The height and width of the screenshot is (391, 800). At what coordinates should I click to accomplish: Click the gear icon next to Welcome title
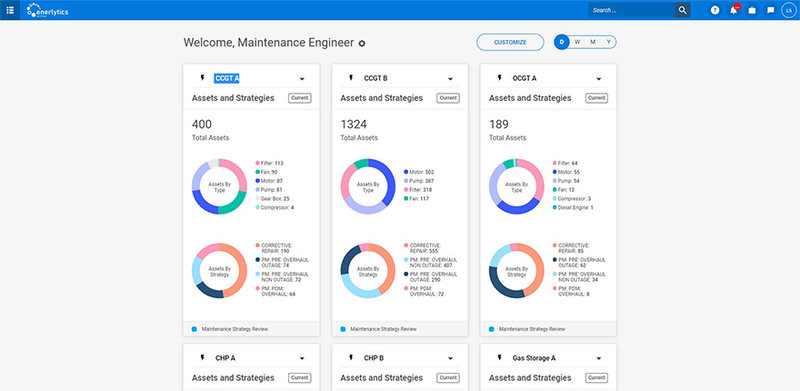pyautogui.click(x=362, y=43)
